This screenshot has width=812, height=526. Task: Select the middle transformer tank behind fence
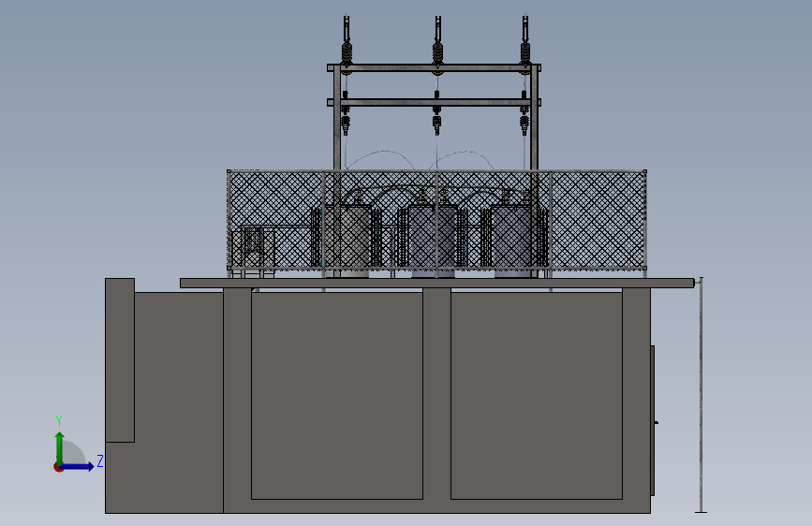click(x=433, y=241)
